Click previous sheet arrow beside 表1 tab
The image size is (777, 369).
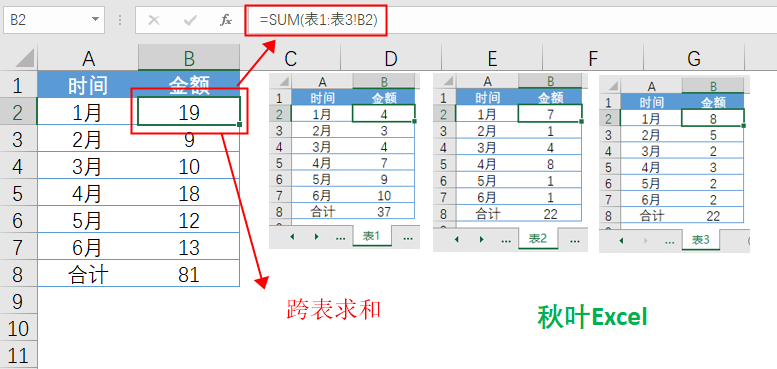tap(292, 237)
